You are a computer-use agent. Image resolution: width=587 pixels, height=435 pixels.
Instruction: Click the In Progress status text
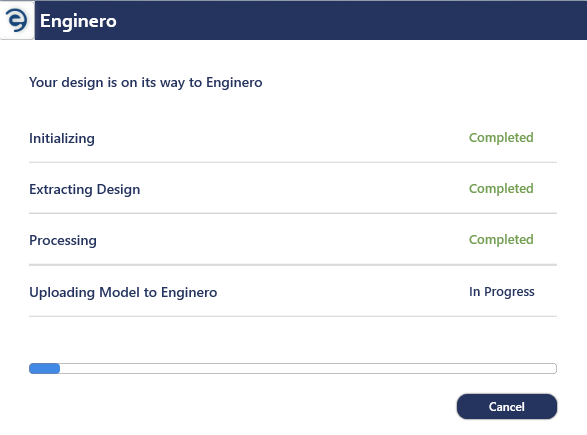click(502, 292)
